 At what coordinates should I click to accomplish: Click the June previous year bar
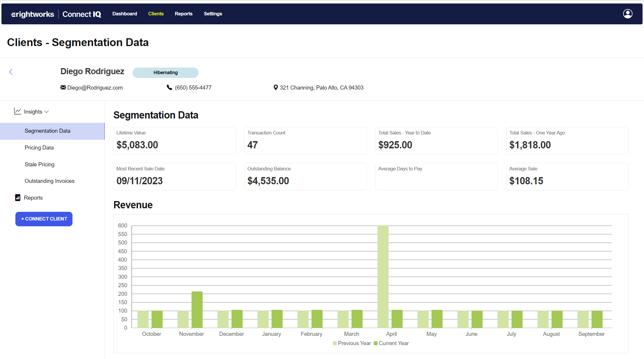[x=463, y=319]
